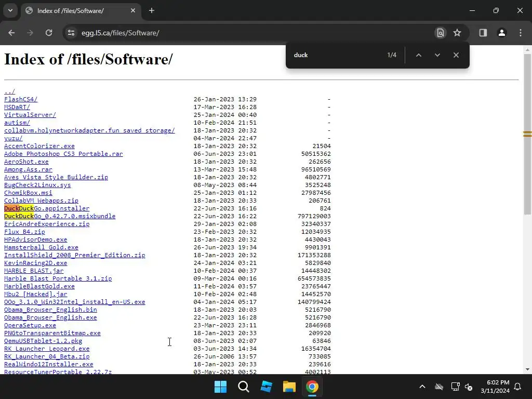Open the MSDaRT/ folder link
The width and height of the screenshot is (532, 399).
pos(17,107)
